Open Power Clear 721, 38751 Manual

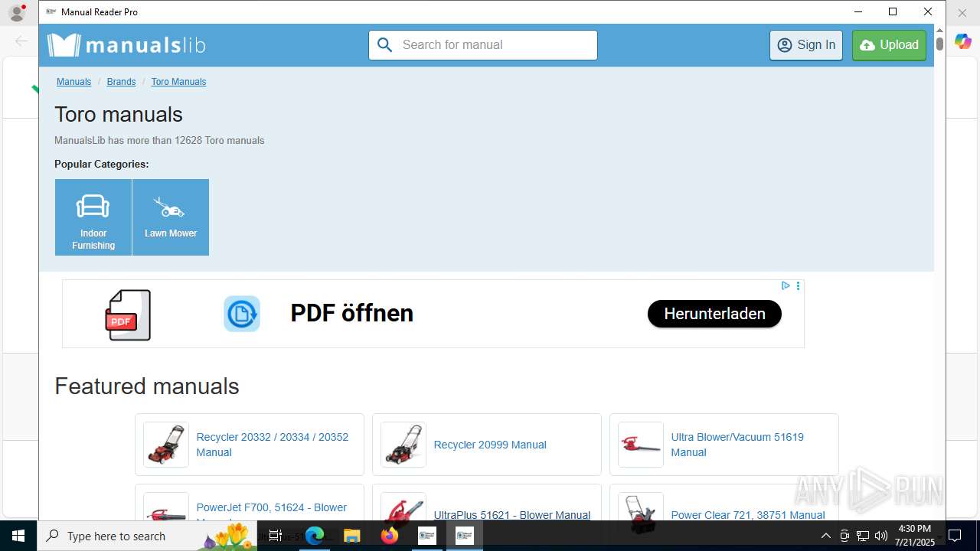pyautogui.click(x=748, y=515)
